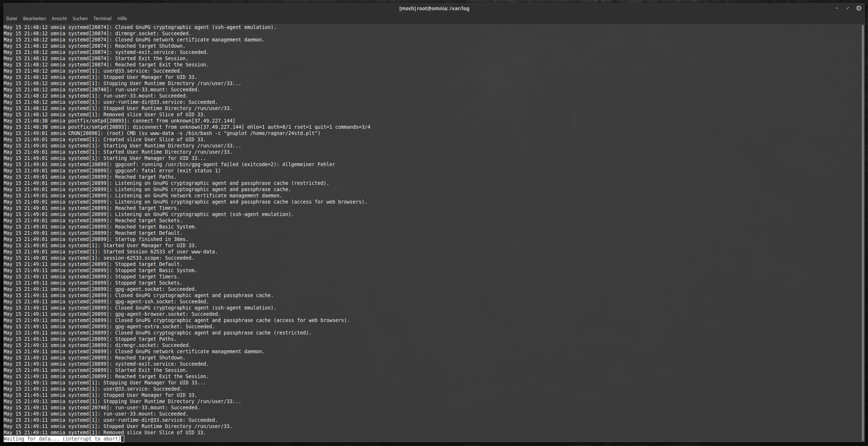The width and height of the screenshot is (868, 446).
Task: Click the CRON gnuplot command entry
Action: tap(161, 133)
